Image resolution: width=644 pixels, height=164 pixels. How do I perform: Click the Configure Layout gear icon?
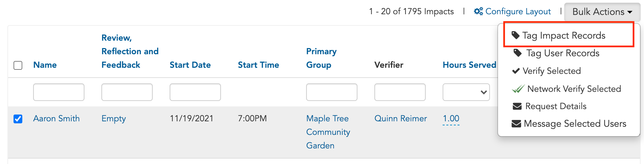(478, 11)
